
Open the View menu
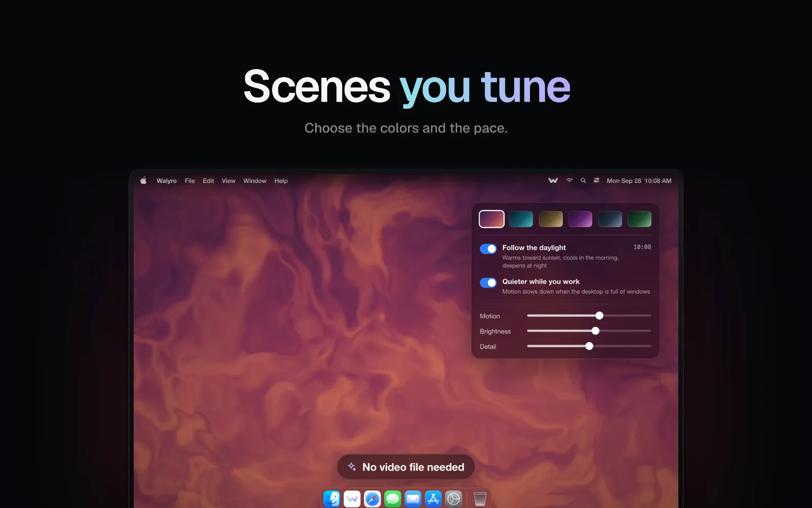(228, 181)
